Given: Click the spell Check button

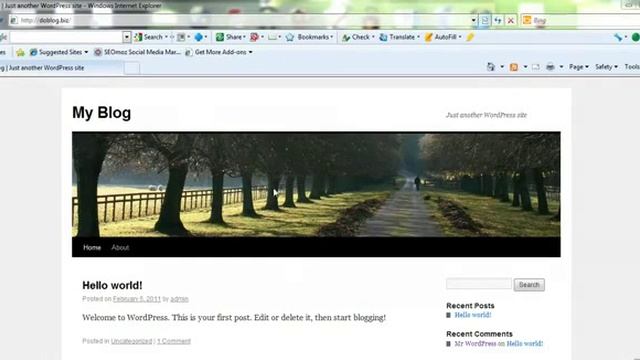Looking at the screenshot, I should tap(356, 37).
